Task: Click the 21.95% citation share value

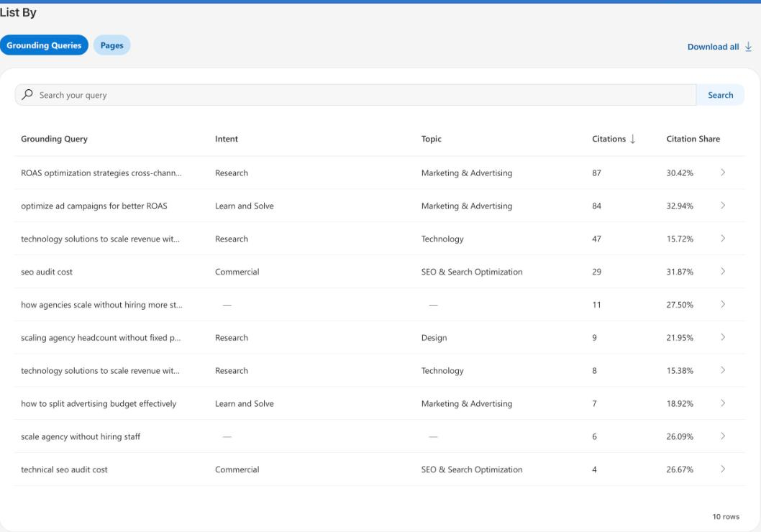Action: pyautogui.click(x=680, y=337)
